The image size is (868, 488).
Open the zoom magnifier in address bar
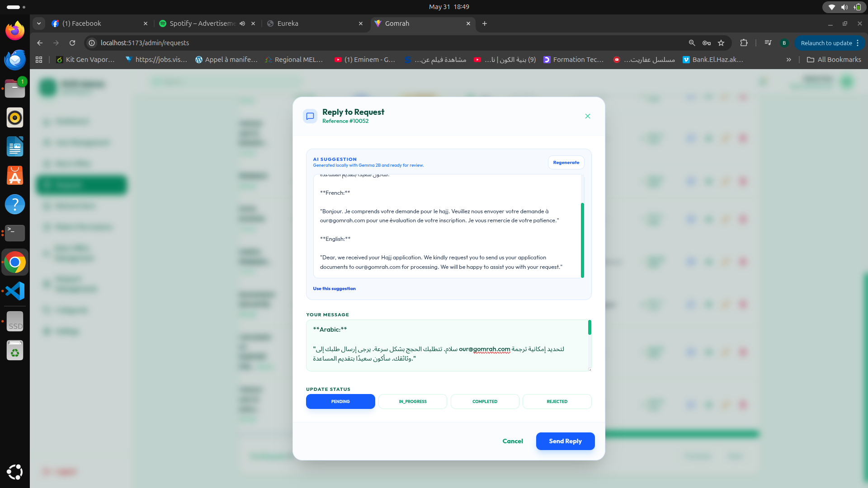coord(692,43)
